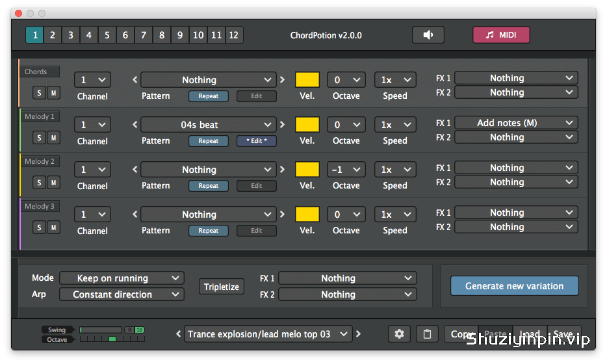Expand the Mode Keep on running dropdown
Screen dimensions: 607x364
click(x=122, y=278)
